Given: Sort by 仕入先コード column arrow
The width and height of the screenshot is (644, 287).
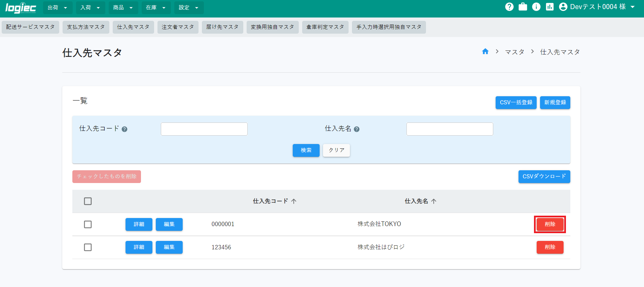Looking at the screenshot, I should click(294, 201).
